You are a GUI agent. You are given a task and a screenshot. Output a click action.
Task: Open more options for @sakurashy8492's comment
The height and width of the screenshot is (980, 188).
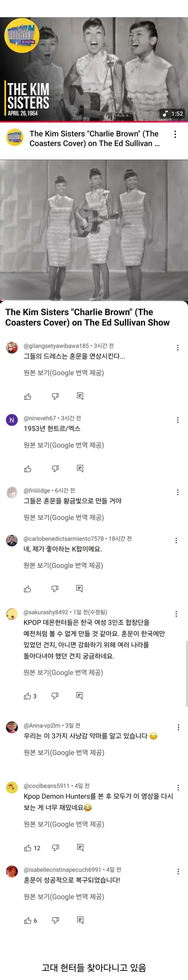[176, 614]
